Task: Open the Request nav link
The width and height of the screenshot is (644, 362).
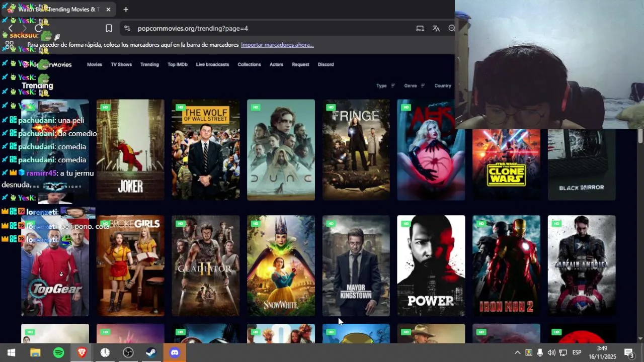Action: click(300, 64)
